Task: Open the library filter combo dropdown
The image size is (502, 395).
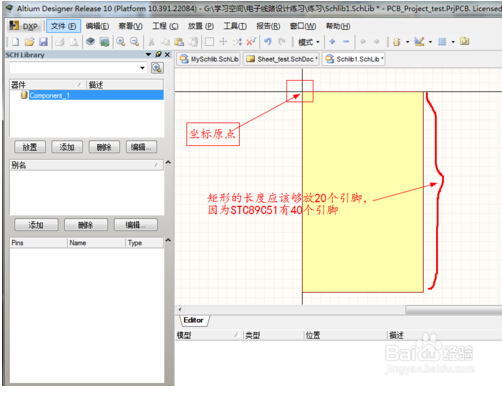Action: pyautogui.click(x=142, y=68)
